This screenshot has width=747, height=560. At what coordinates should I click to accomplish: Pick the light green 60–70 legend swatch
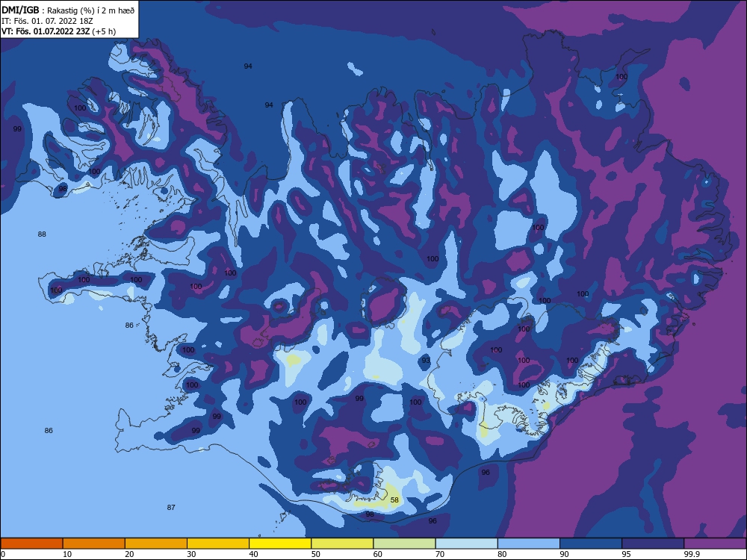[404, 544]
